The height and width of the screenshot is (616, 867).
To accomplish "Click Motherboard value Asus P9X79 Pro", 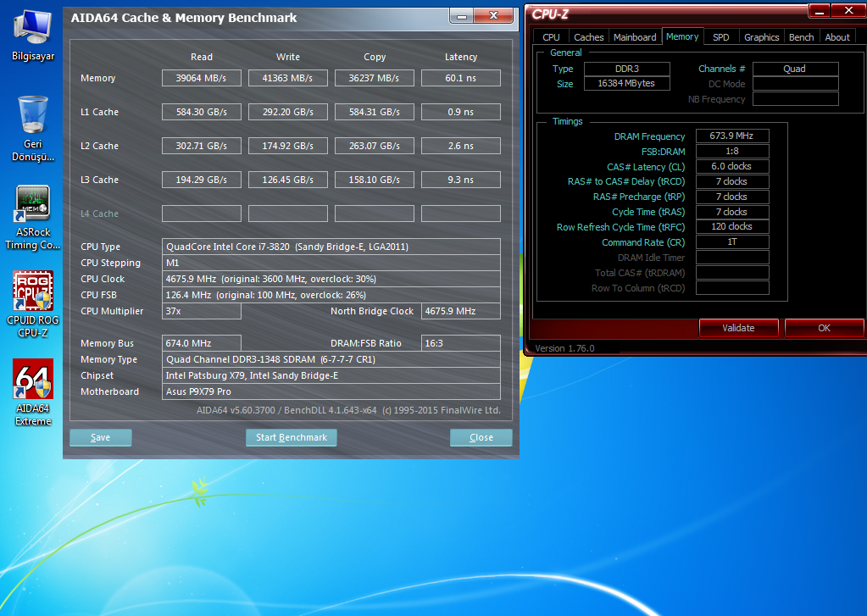I will [331, 391].
